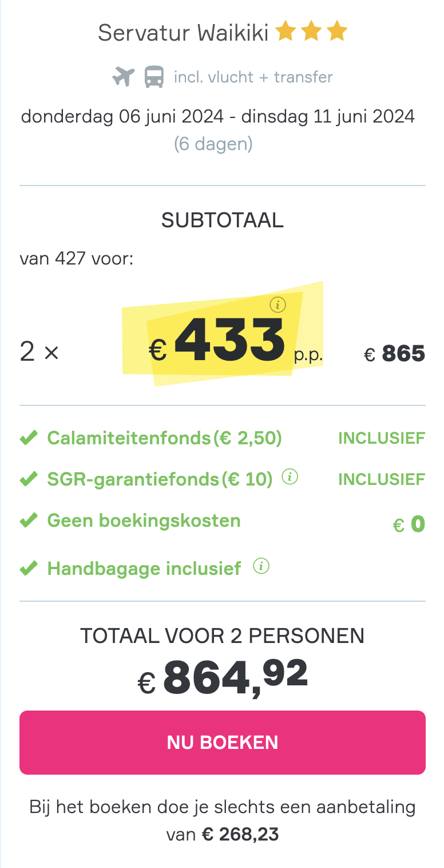This screenshot has height=868, width=444.
Task: Click the aanbetaling amount € 268,23
Action: (x=240, y=834)
